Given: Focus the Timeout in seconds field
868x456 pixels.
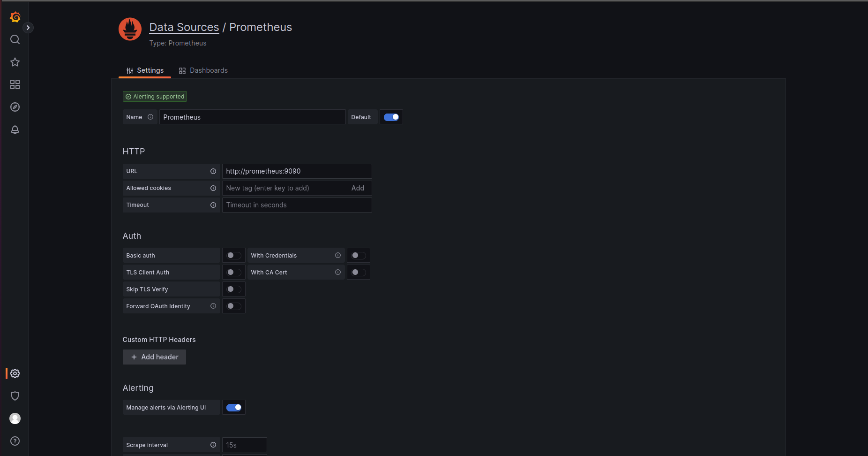Looking at the screenshot, I should pos(297,205).
